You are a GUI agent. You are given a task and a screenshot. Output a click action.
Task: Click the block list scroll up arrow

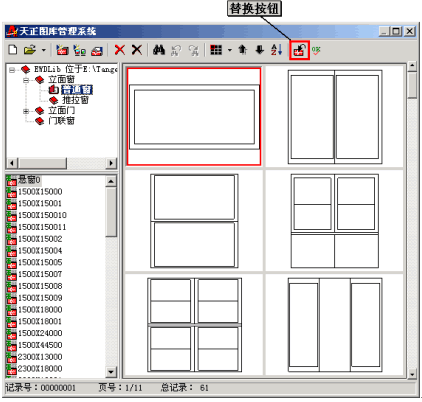[111, 181]
